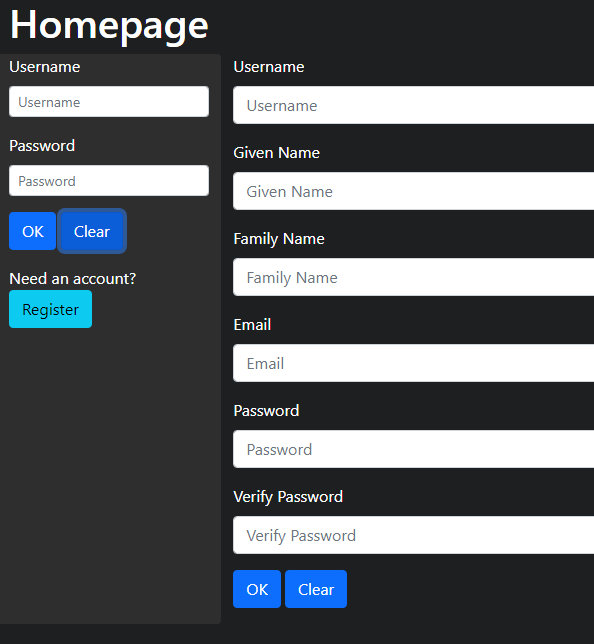The height and width of the screenshot is (644, 594).
Task: Focus the login form's Password input field
Action: (x=109, y=181)
